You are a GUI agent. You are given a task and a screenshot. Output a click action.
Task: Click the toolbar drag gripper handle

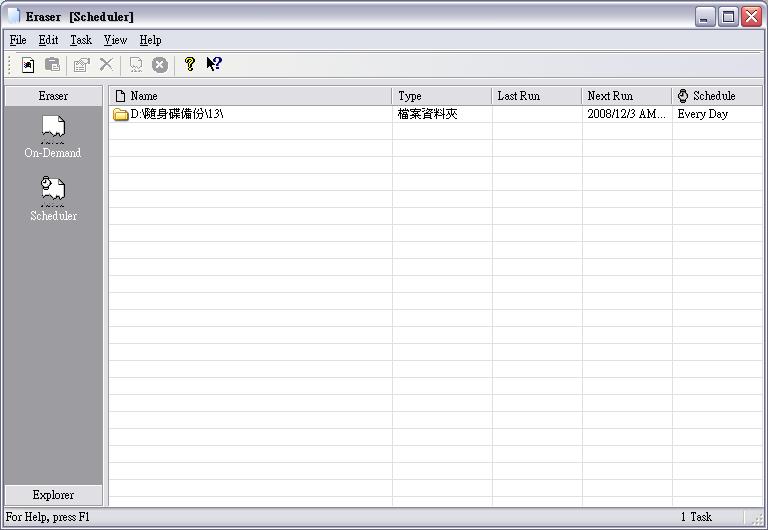click(x=9, y=65)
